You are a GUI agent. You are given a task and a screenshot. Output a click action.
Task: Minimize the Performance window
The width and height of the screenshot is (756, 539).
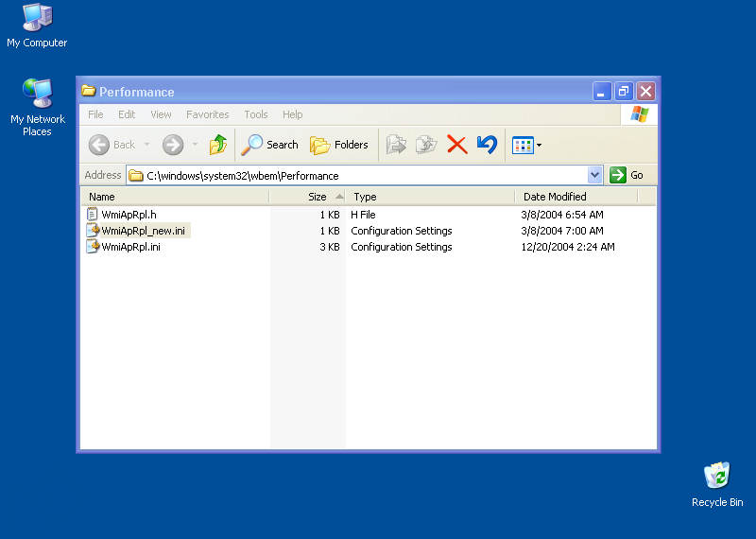(601, 91)
